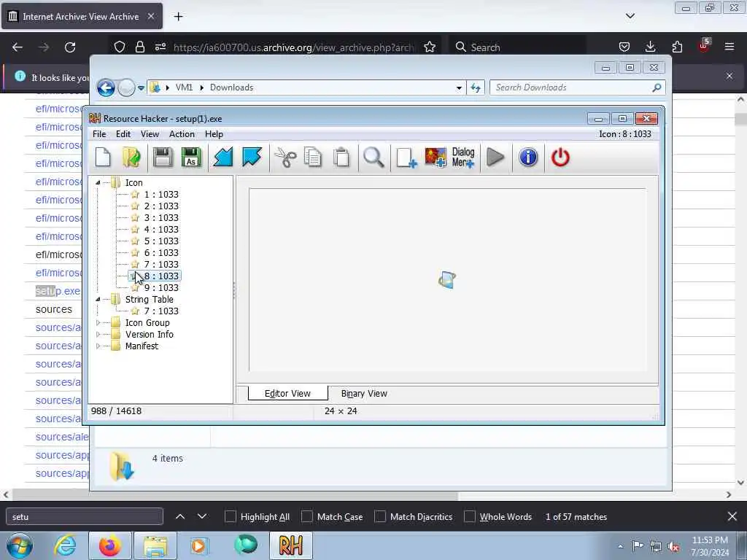The width and height of the screenshot is (747, 560).
Task: Select icon resource 2 : 1033
Action: click(x=161, y=206)
